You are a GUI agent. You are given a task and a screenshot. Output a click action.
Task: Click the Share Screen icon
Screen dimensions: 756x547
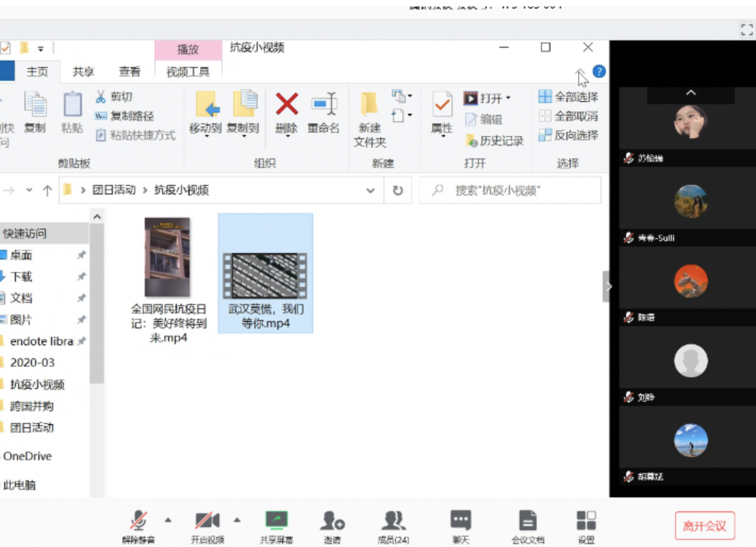pos(276,521)
